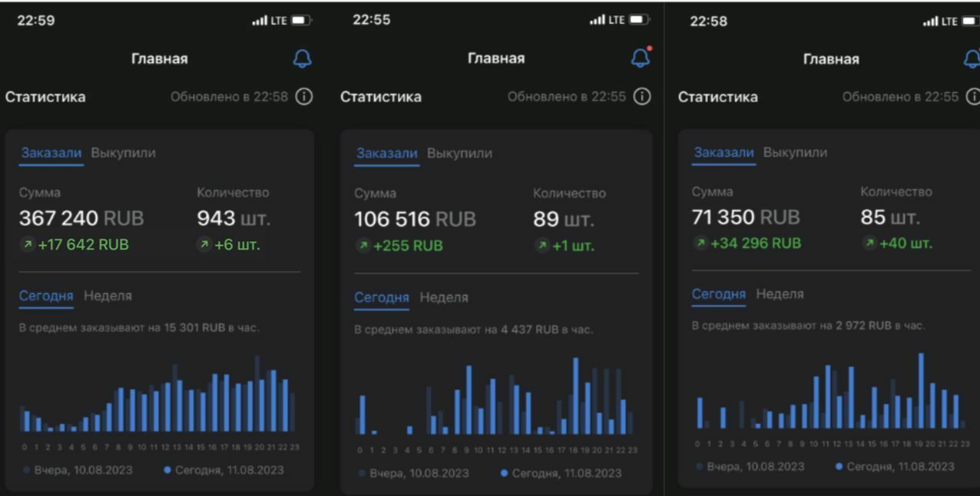Tap 'Сегодня, 11.08.2023' legend in 71 350 card
Screen dimensions: 980x496
[x=894, y=467]
